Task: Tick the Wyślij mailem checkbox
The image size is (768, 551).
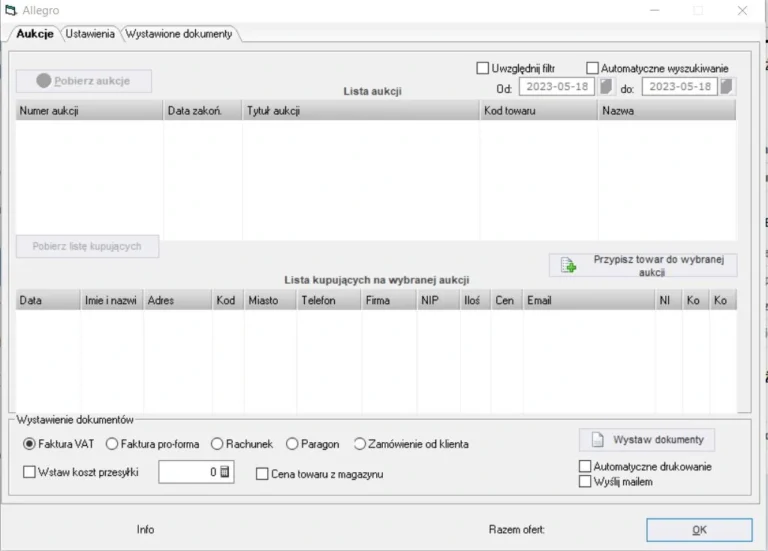Action: click(585, 481)
